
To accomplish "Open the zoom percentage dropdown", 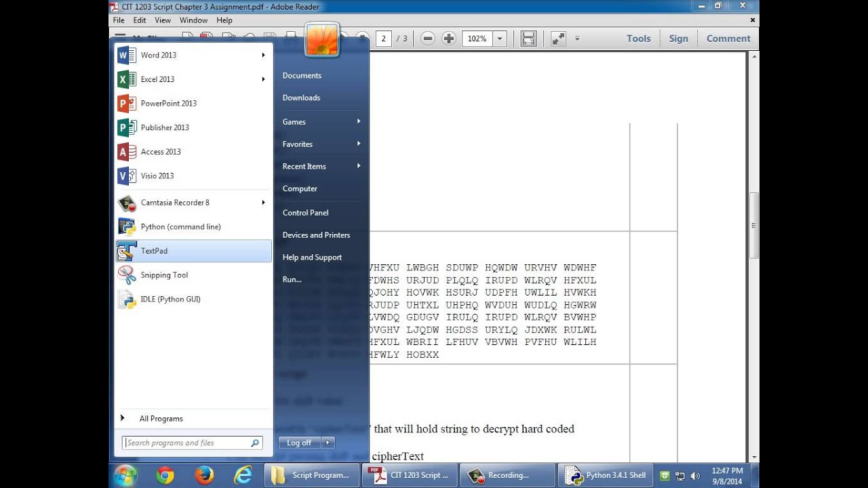I will [x=500, y=39].
